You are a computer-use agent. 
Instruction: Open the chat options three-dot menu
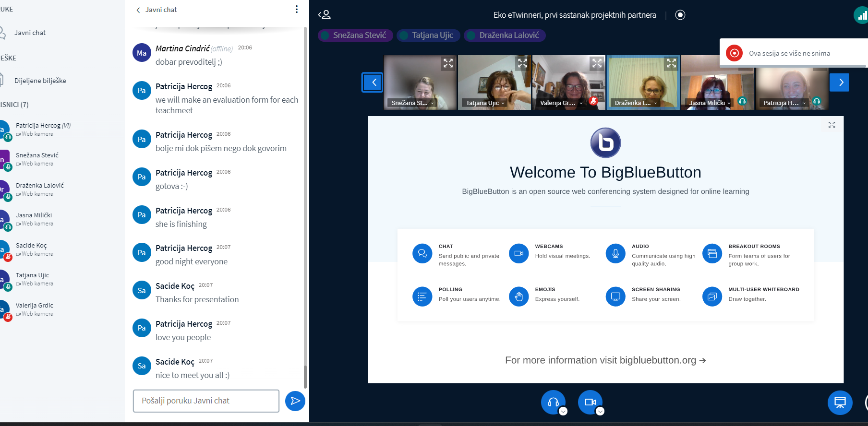pos(297,9)
